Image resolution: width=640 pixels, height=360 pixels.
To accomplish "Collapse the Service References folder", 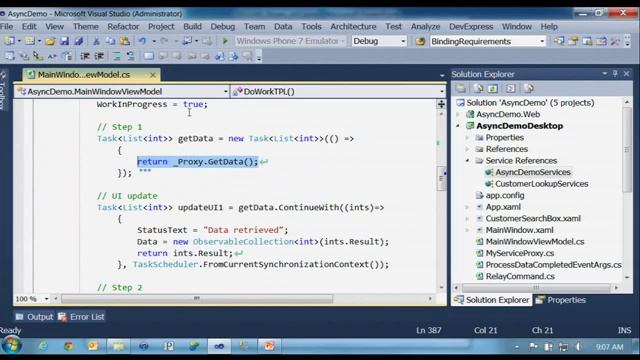I will [x=468, y=160].
